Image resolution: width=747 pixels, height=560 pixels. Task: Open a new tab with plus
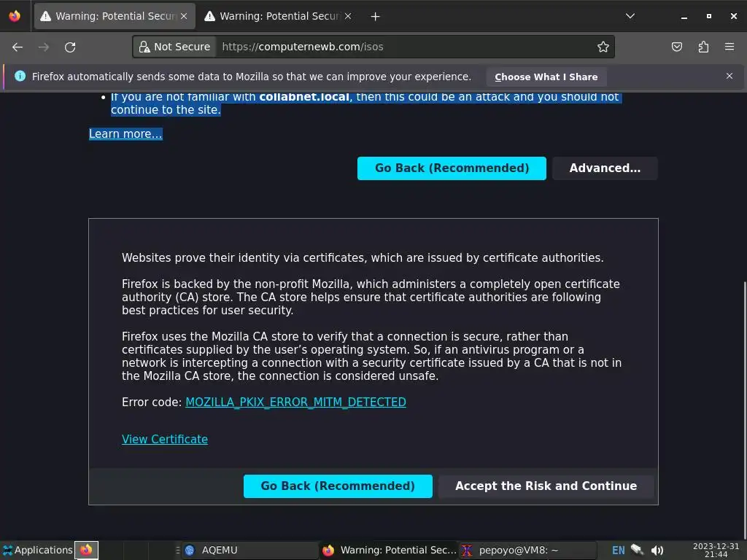click(376, 16)
